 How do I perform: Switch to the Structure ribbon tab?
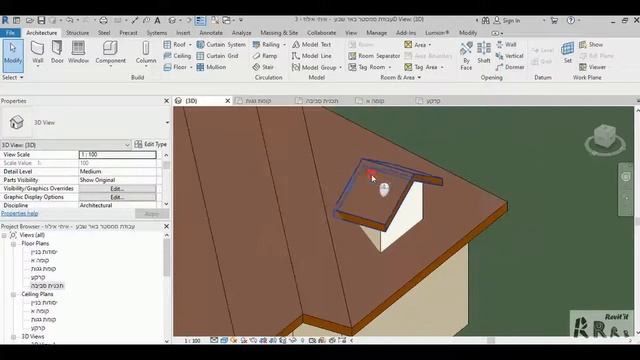(77, 33)
